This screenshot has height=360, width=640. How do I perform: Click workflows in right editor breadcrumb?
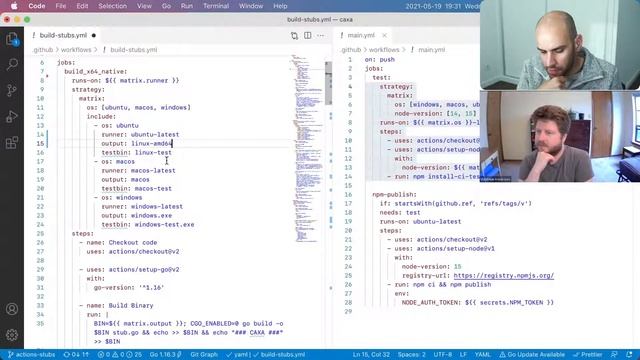(x=384, y=50)
